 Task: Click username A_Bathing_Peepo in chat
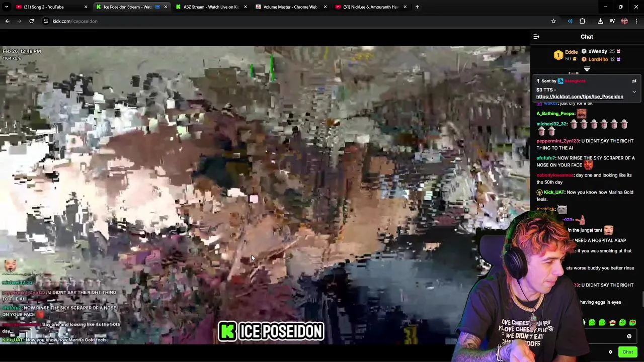(555, 114)
